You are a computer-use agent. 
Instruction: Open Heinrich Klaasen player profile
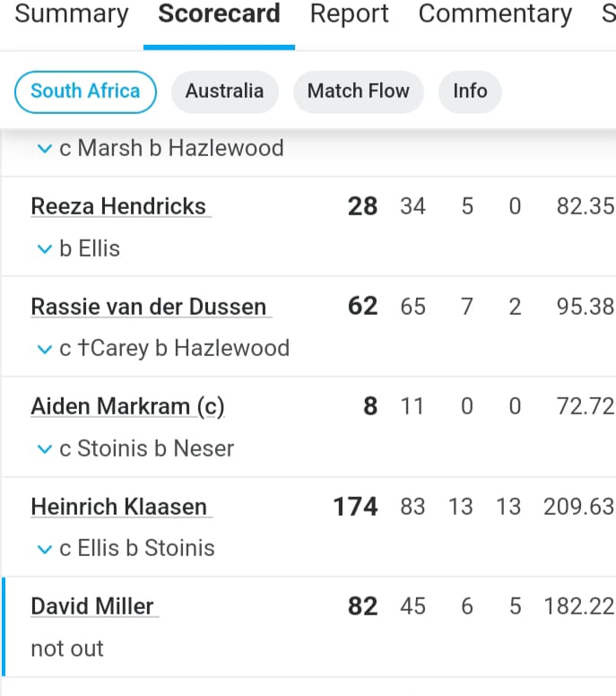pyautogui.click(x=119, y=507)
